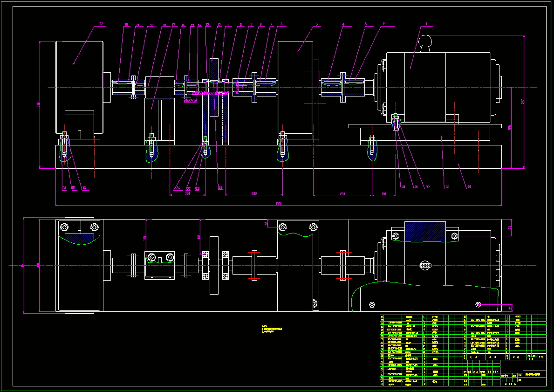Select part callout number 6
Screen dimensions: 554x392
(281, 24)
